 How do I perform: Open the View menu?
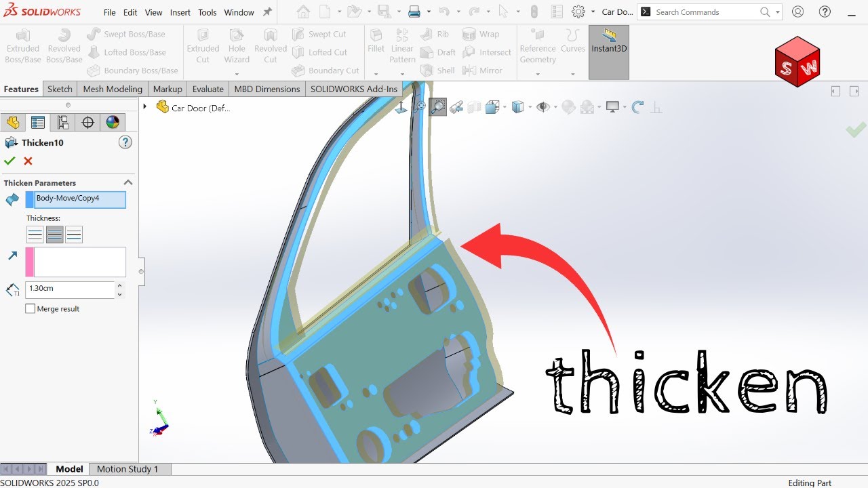pos(154,12)
